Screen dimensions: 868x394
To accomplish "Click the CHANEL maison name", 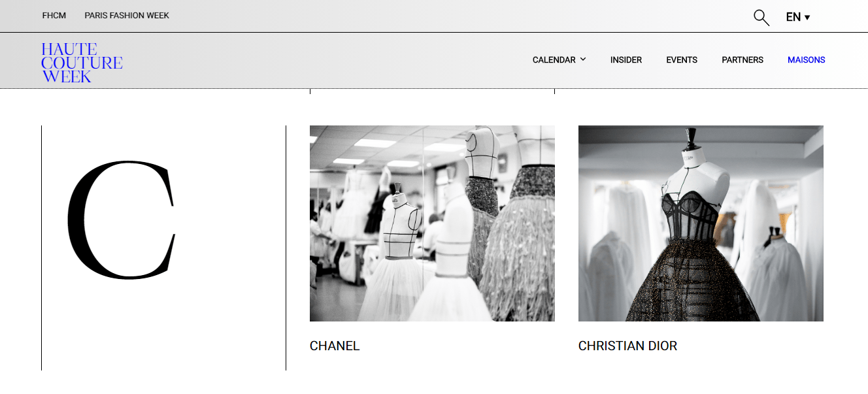I will (335, 346).
